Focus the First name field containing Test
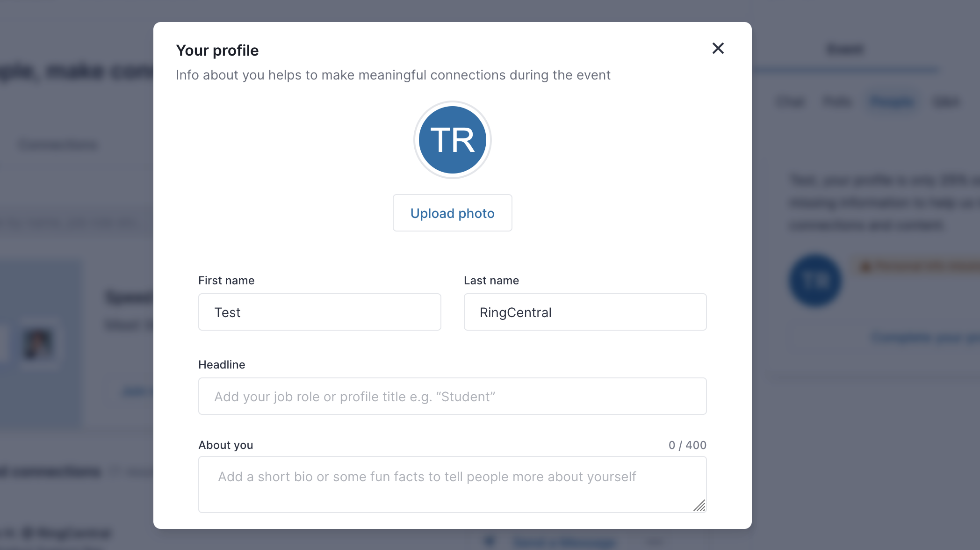 point(319,312)
